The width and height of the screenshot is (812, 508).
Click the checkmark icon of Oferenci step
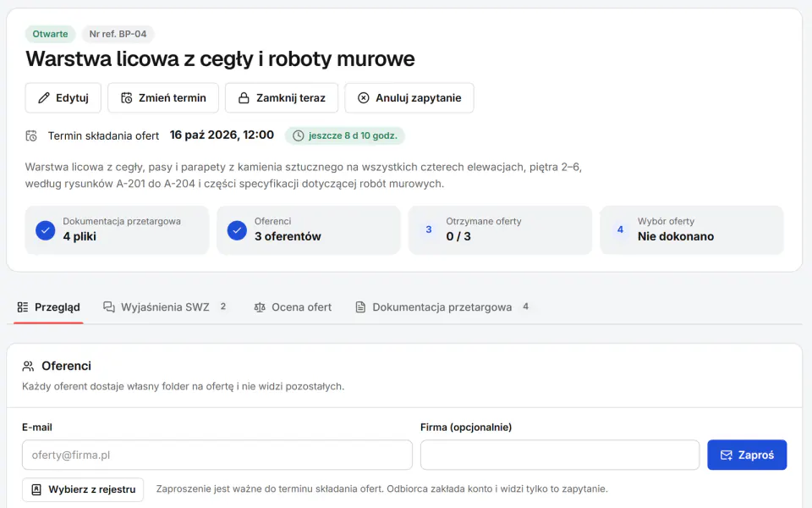(x=237, y=230)
